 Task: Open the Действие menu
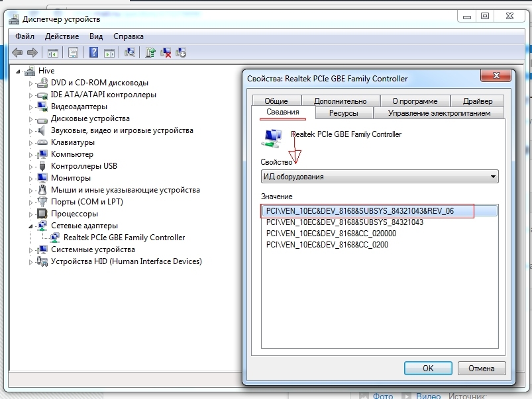click(x=62, y=36)
